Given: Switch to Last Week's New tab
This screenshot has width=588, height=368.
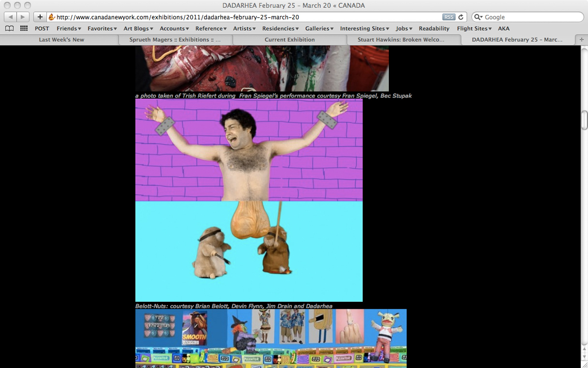Looking at the screenshot, I should click(61, 40).
